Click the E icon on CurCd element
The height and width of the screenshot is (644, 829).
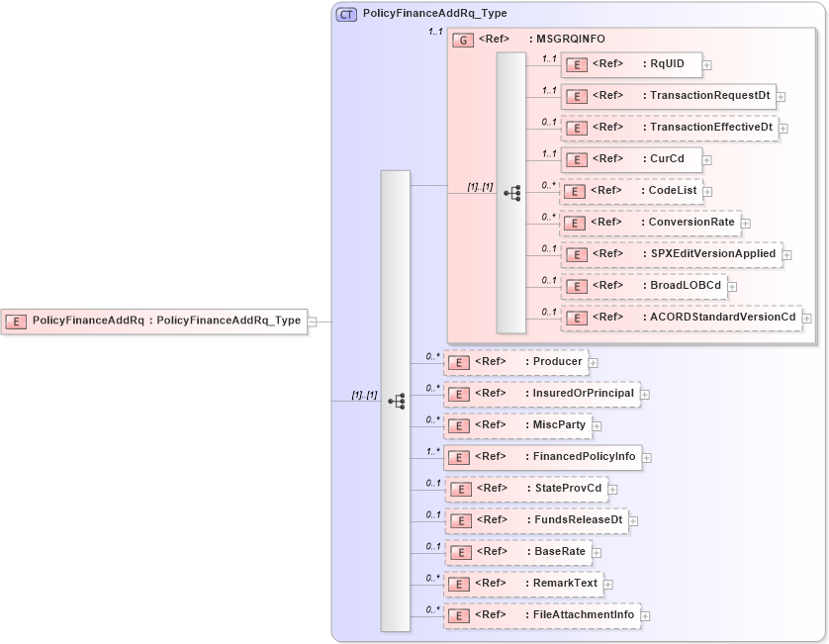576,159
